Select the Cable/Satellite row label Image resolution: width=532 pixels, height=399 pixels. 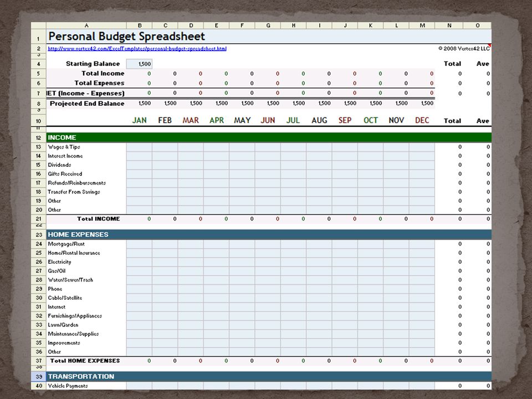click(65, 298)
